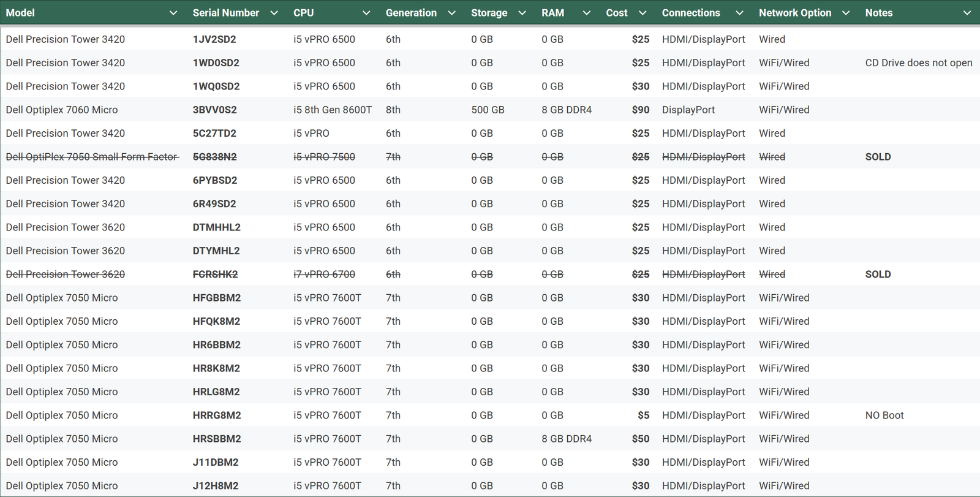This screenshot has width=980, height=497.
Task: Open the Notes column dropdown
Action: (967, 13)
